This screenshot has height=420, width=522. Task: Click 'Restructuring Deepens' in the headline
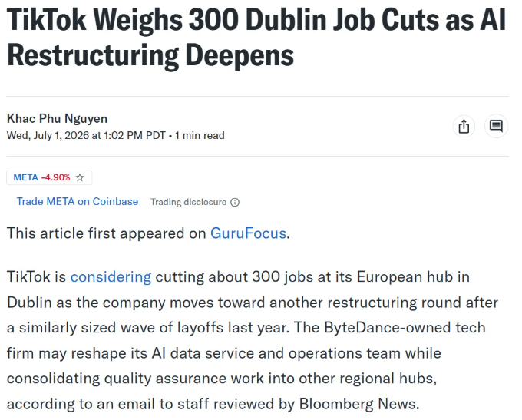click(x=150, y=55)
